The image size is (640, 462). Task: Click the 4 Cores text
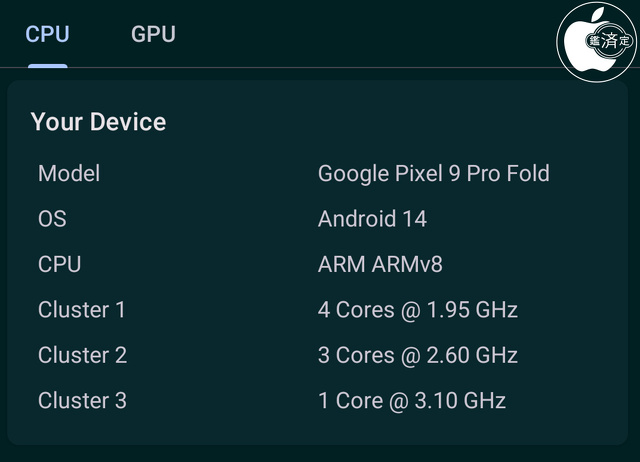pyautogui.click(x=353, y=310)
